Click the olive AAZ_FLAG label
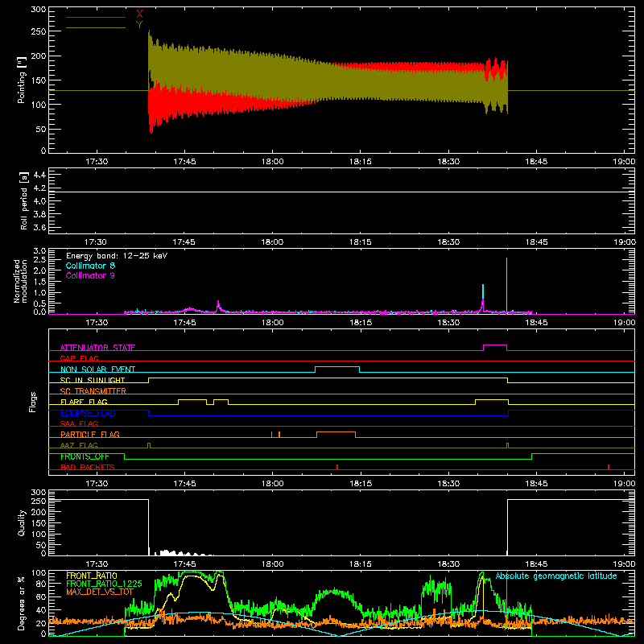The image size is (644, 644). pos(79,445)
